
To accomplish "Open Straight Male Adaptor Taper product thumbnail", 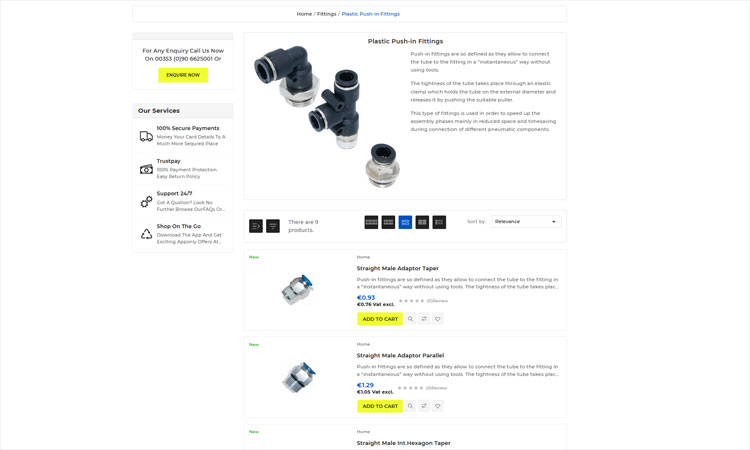I will [x=298, y=289].
